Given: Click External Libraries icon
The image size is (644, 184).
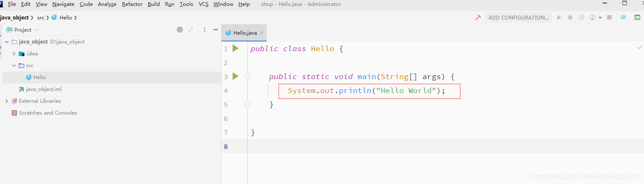Looking at the screenshot, I should click(14, 101).
